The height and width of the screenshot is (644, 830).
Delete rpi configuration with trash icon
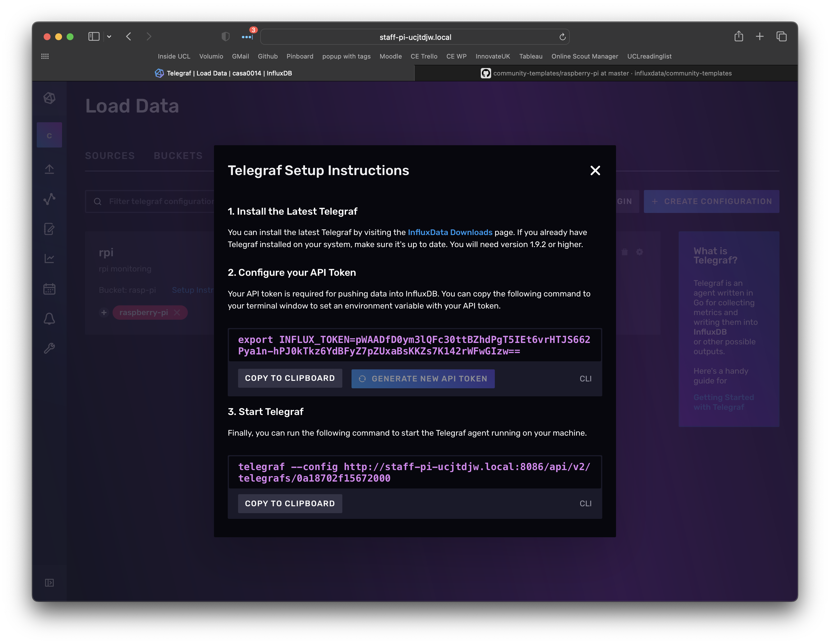pyautogui.click(x=624, y=252)
